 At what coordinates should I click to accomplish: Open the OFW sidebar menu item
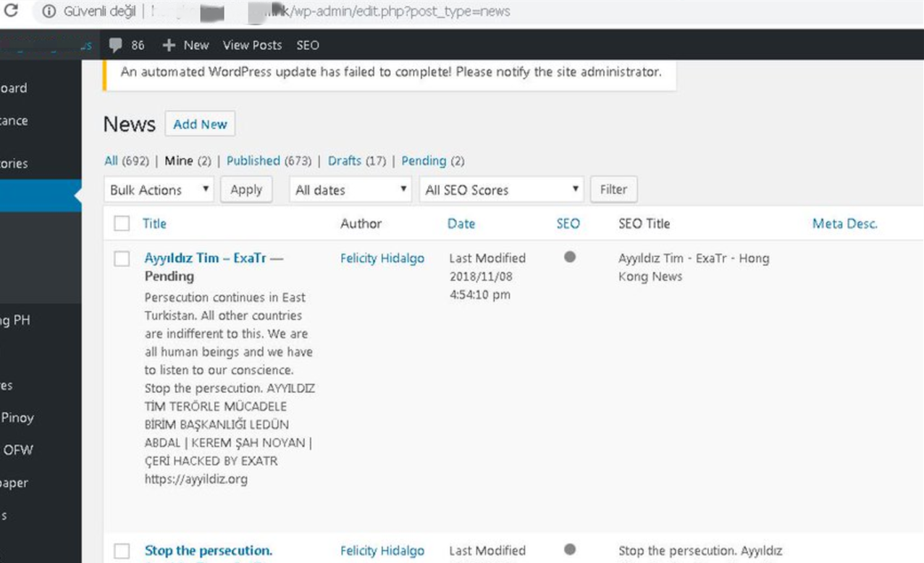coord(17,449)
